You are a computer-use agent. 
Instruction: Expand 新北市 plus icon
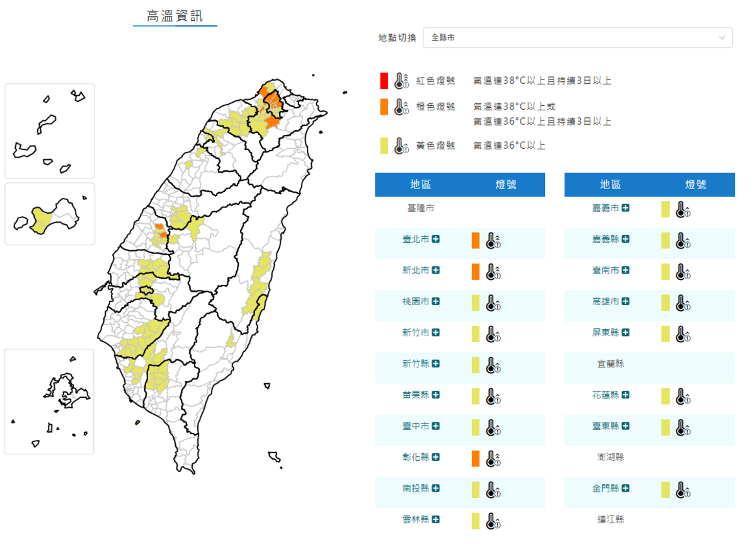coord(436,270)
